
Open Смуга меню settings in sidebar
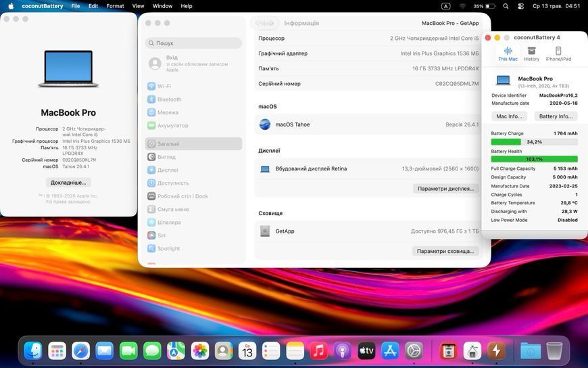[x=193, y=210]
